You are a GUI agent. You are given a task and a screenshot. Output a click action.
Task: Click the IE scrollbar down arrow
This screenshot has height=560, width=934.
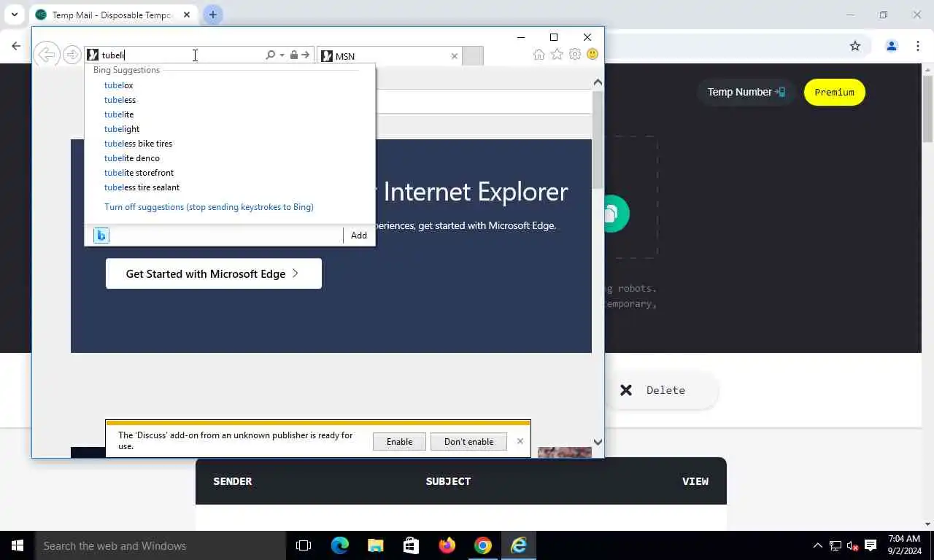[x=598, y=442]
